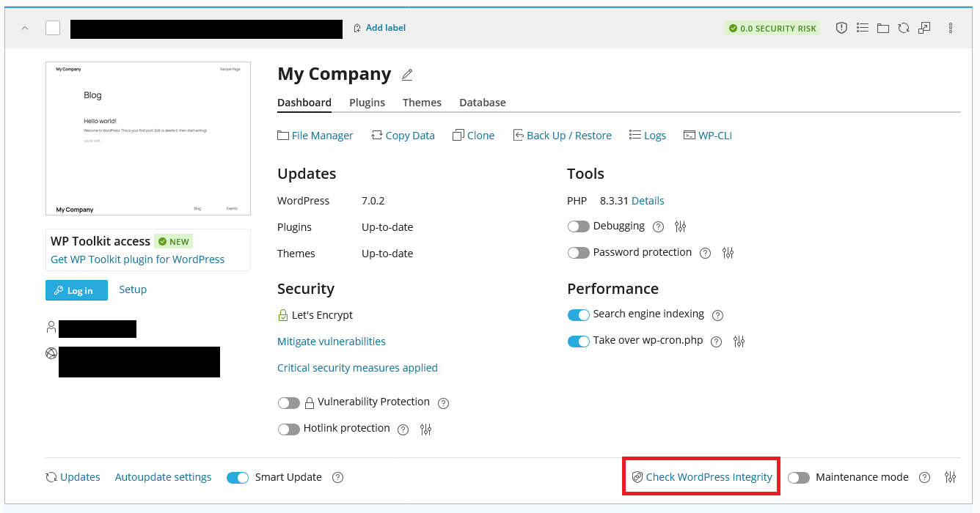Open WP-CLI
The image size is (980, 513).
click(708, 136)
